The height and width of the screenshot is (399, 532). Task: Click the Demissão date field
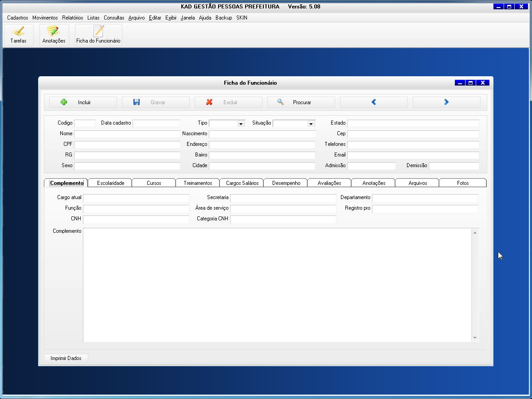(454, 166)
